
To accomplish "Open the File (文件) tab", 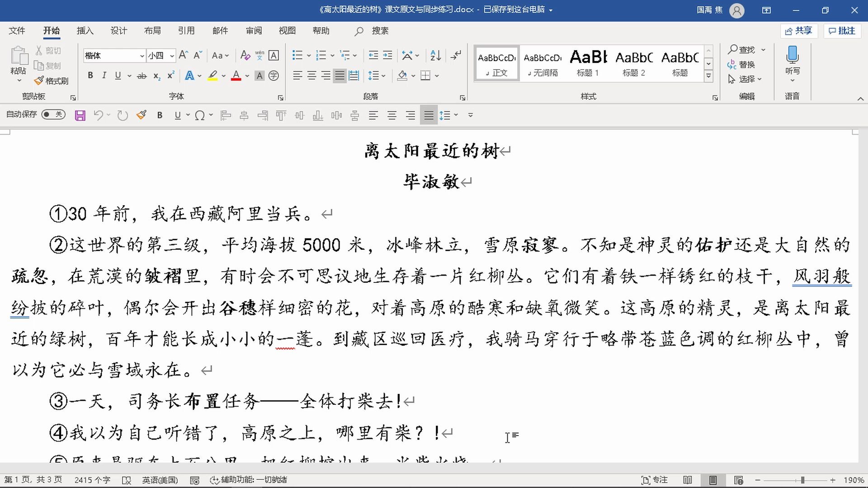I will [x=17, y=31].
